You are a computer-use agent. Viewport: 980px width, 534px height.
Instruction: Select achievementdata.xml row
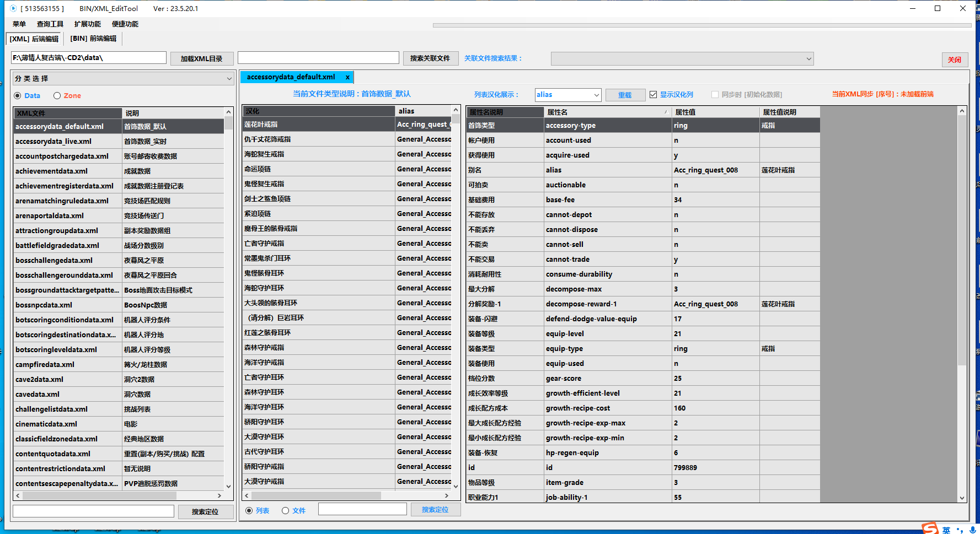(119, 171)
